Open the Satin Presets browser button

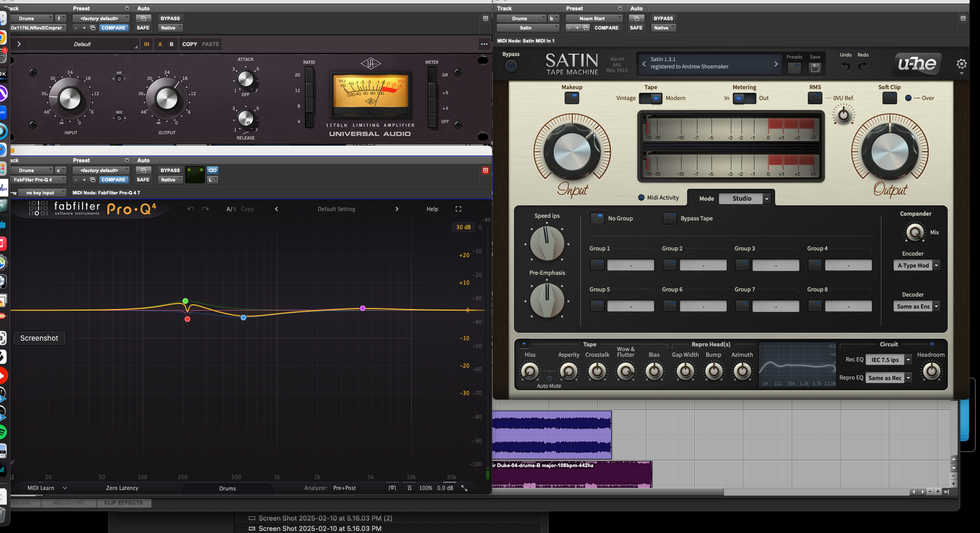tap(794, 67)
